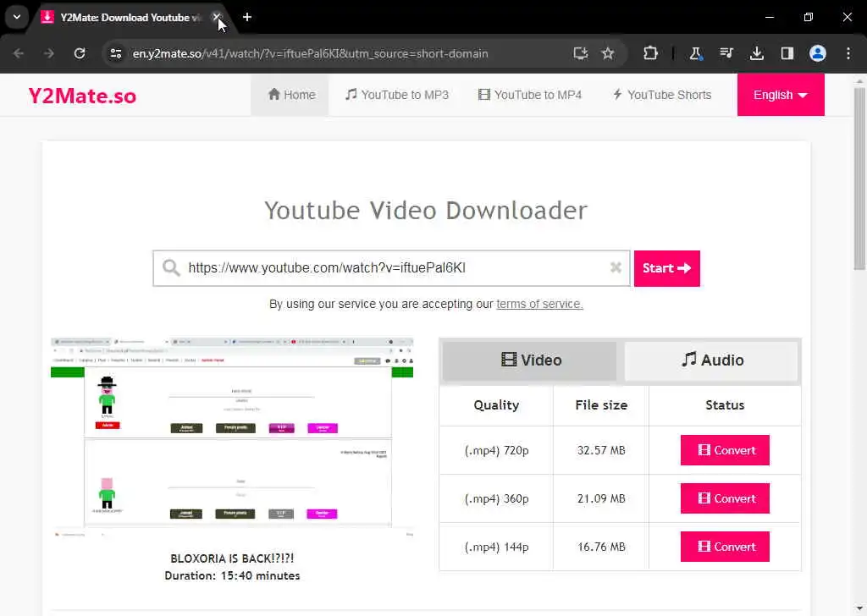Click the address bar URL
Screen dimensions: 867x616
point(310,53)
